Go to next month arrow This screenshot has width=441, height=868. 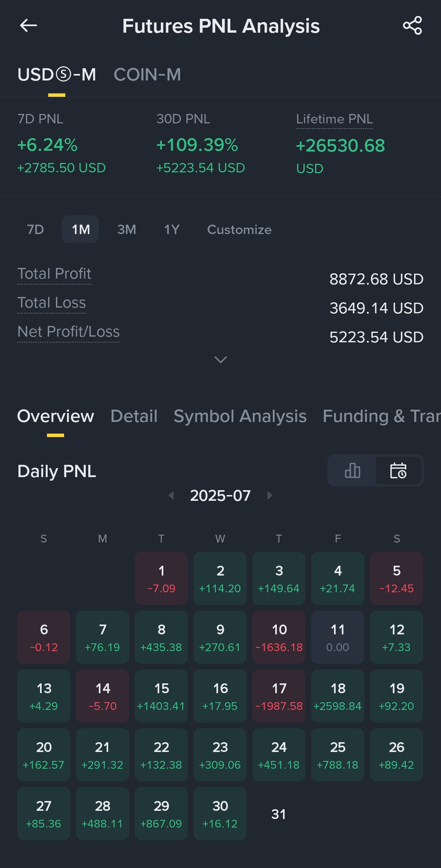[269, 495]
